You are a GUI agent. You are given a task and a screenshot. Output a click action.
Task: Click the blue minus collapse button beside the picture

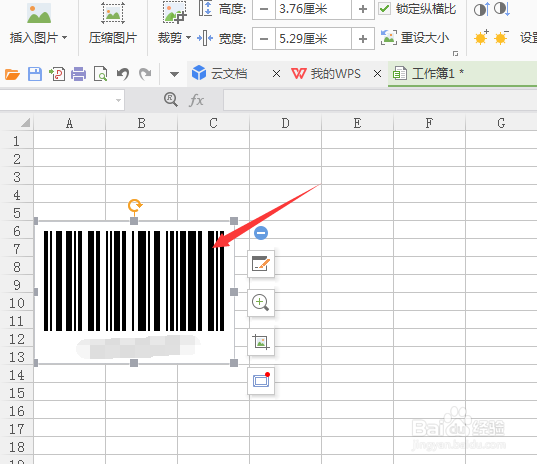[261, 233]
